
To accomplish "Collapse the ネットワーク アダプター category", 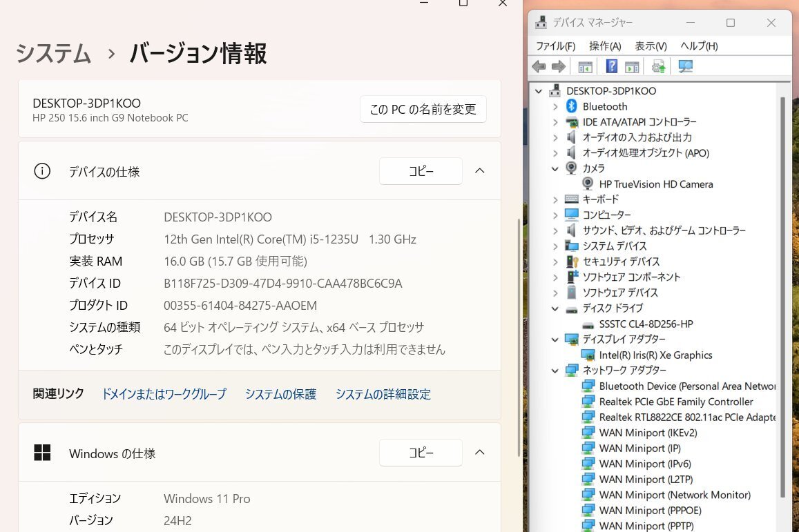I will [x=555, y=371].
